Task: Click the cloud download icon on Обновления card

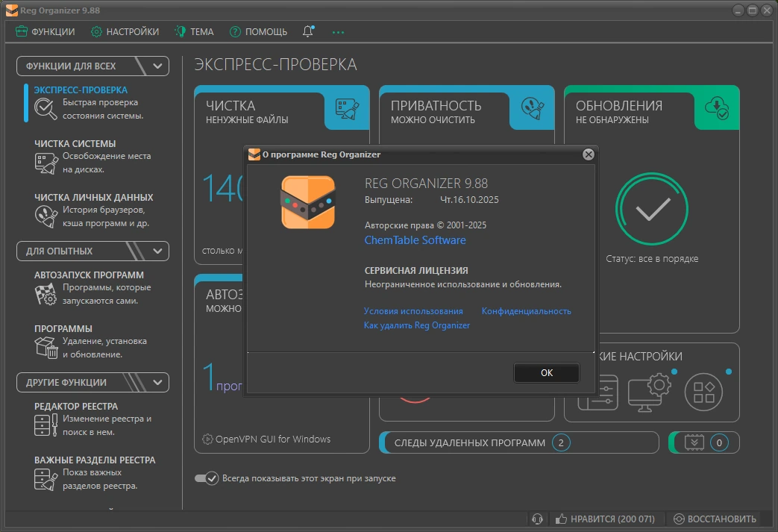Action: tap(717, 108)
